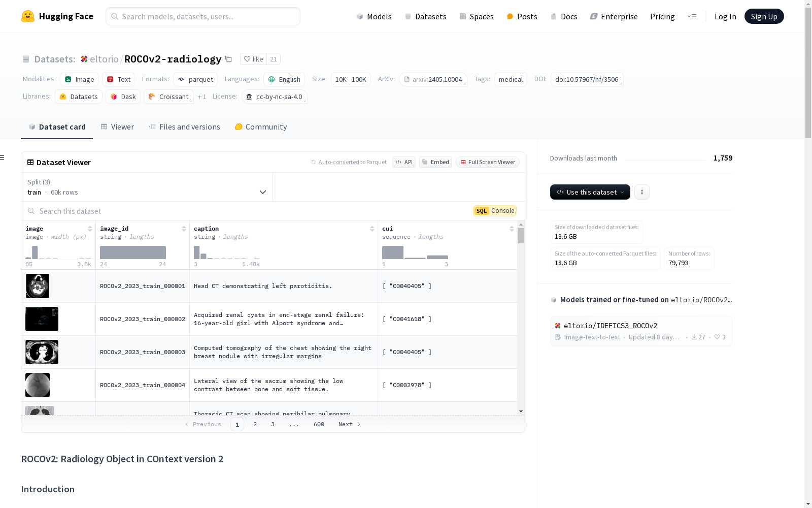Screen dimensions: 812x508
Task: Open Posts in top navigation
Action: 522,16
